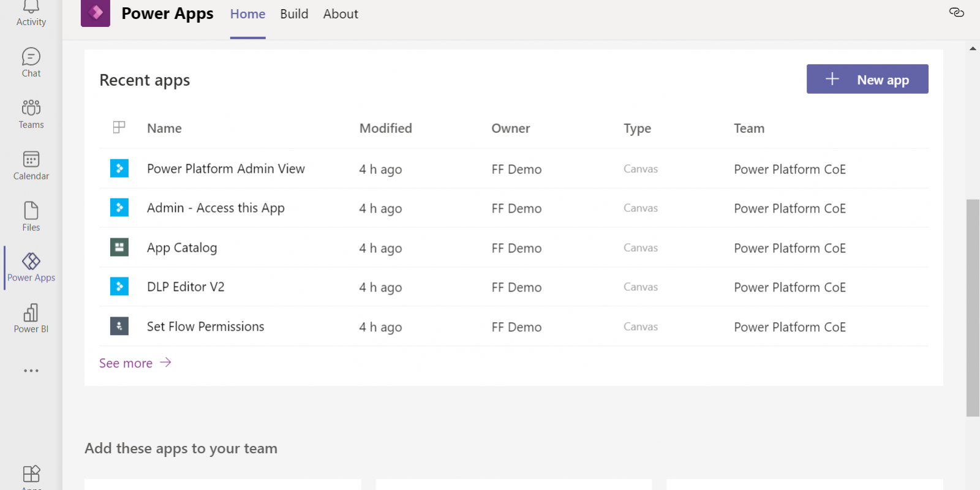
Task: Click scrollbar up arrow
Action: (973, 48)
